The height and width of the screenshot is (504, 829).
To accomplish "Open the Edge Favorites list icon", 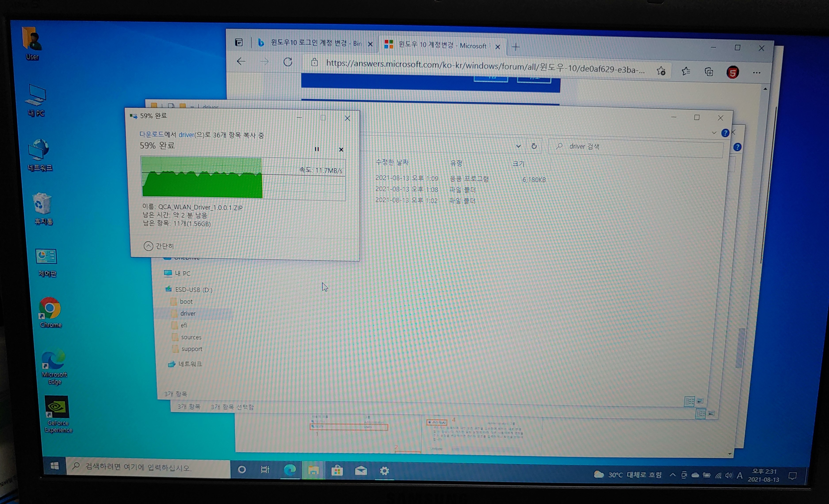I will (x=686, y=71).
